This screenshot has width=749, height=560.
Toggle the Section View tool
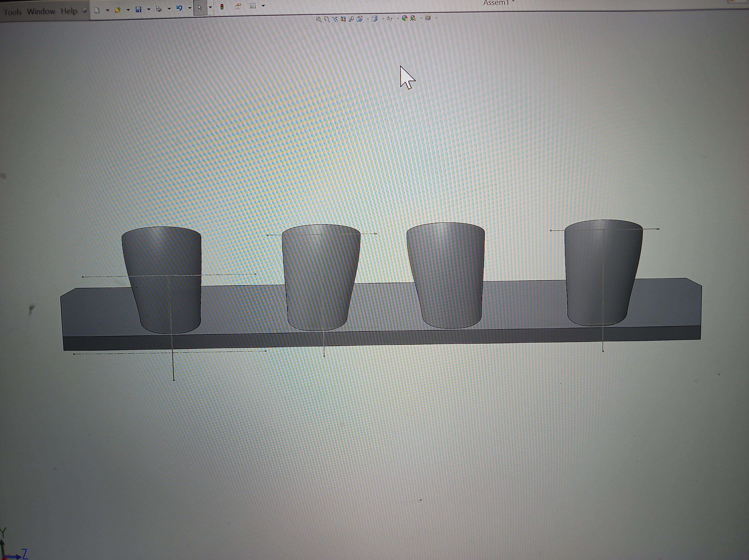pyautogui.click(x=343, y=19)
